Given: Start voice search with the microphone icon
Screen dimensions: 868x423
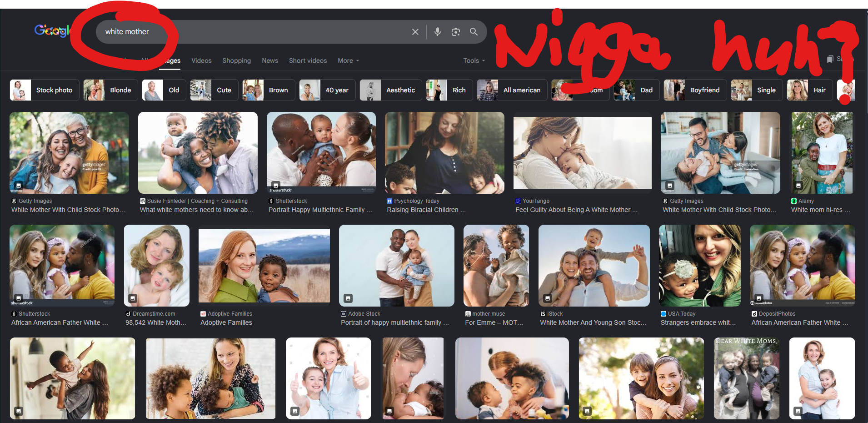Looking at the screenshot, I should 437,32.
